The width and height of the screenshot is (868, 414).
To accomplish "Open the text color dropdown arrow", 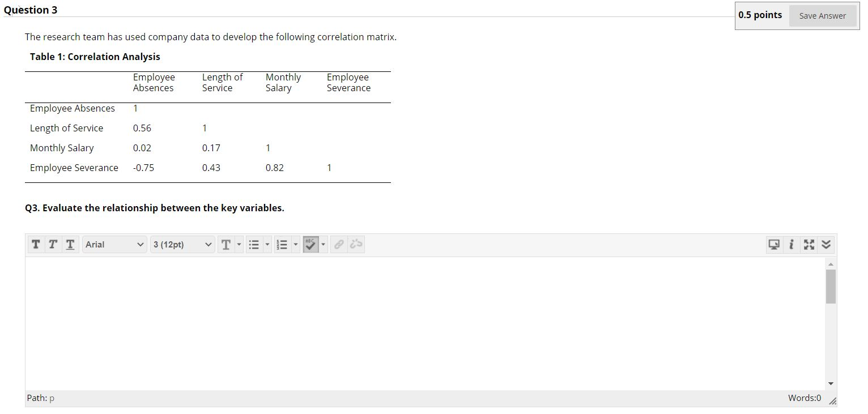I will point(239,245).
